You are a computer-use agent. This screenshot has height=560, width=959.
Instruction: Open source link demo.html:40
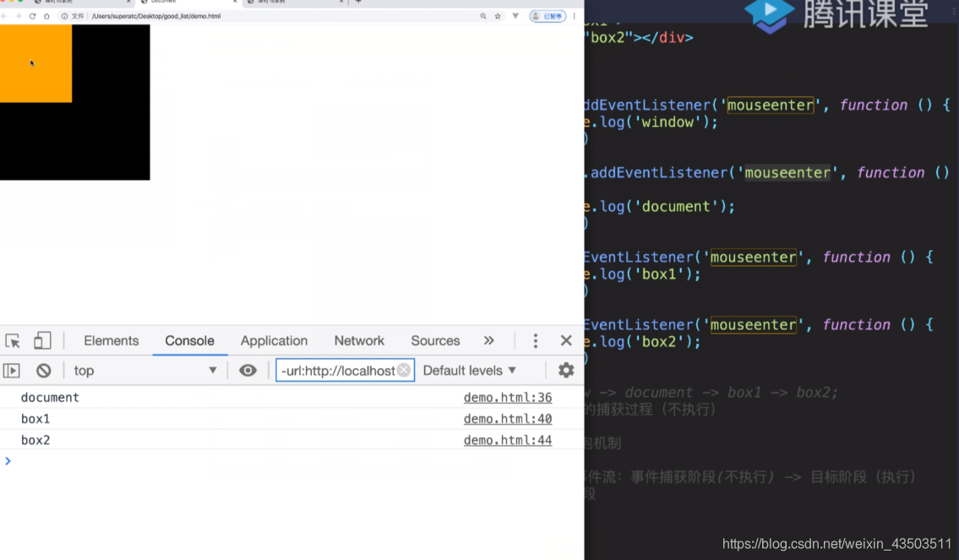point(508,419)
